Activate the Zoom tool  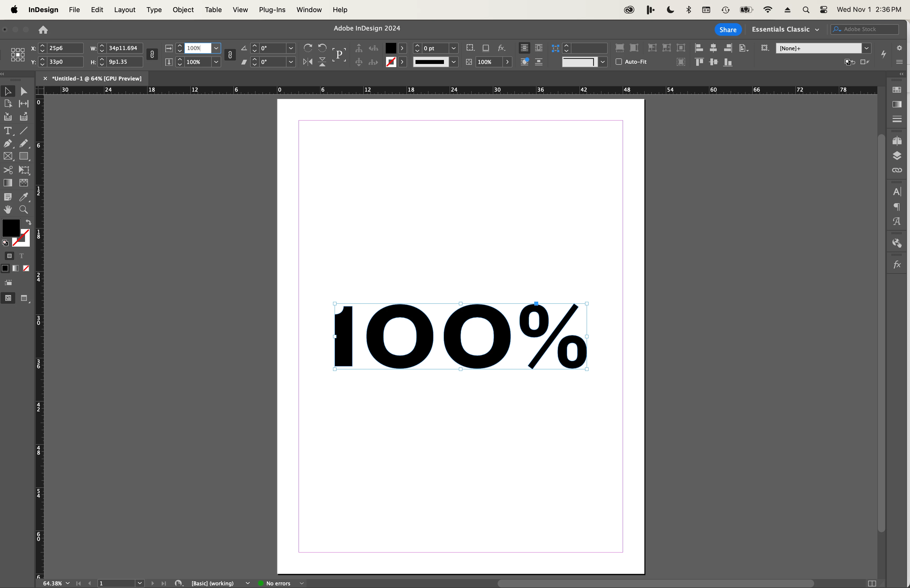pos(24,210)
